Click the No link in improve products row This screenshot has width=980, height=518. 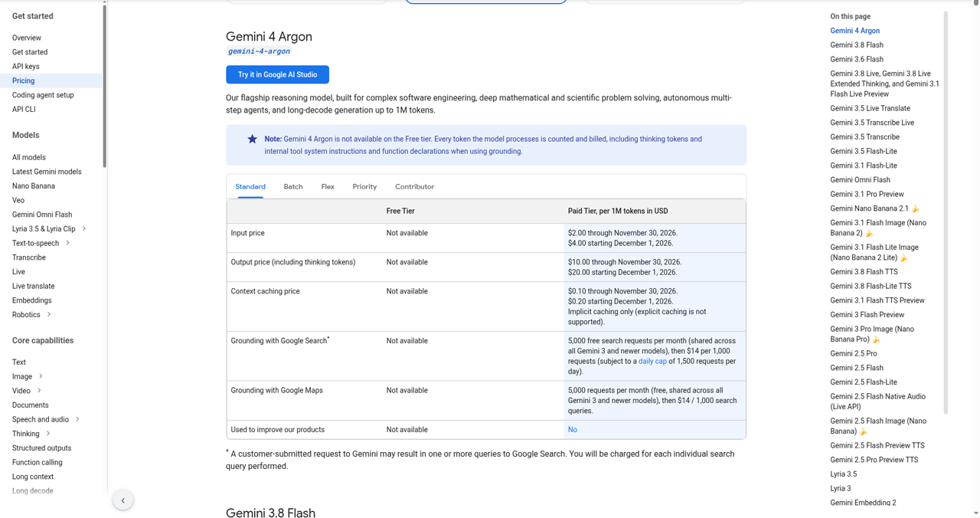(573, 430)
